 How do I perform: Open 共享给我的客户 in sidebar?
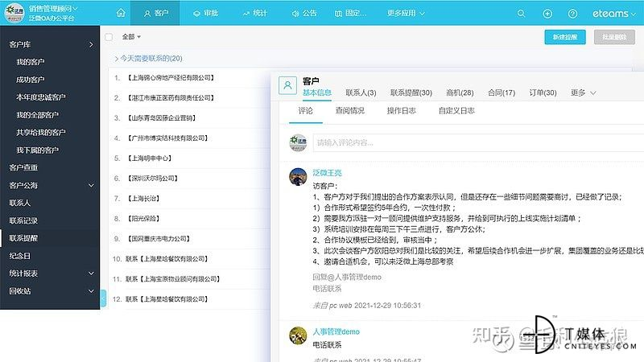point(41,133)
